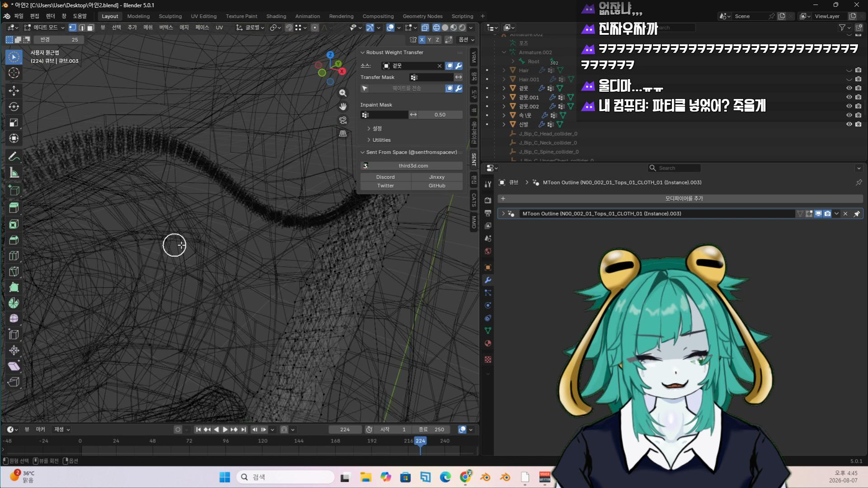Screen dimensions: 868x488
Task: Open the Render properties tab
Action: click(x=488, y=200)
